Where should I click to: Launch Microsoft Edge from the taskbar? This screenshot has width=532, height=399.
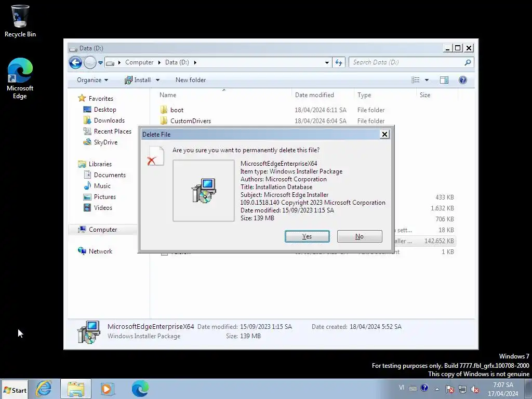pos(140,389)
